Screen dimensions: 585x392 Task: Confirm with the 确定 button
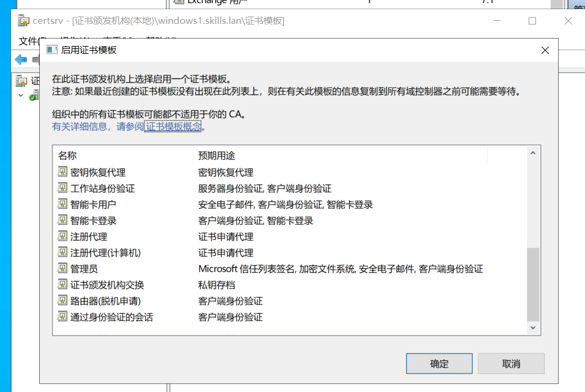439,363
